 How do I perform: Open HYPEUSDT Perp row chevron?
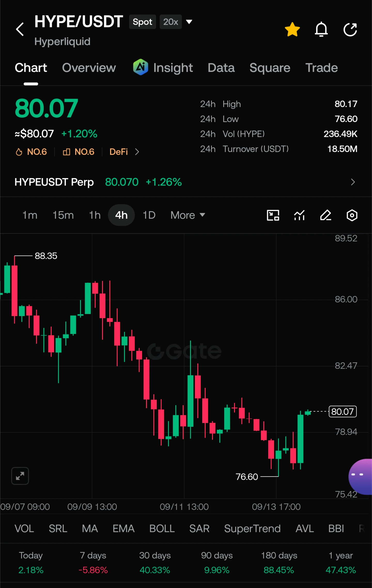coord(353,182)
